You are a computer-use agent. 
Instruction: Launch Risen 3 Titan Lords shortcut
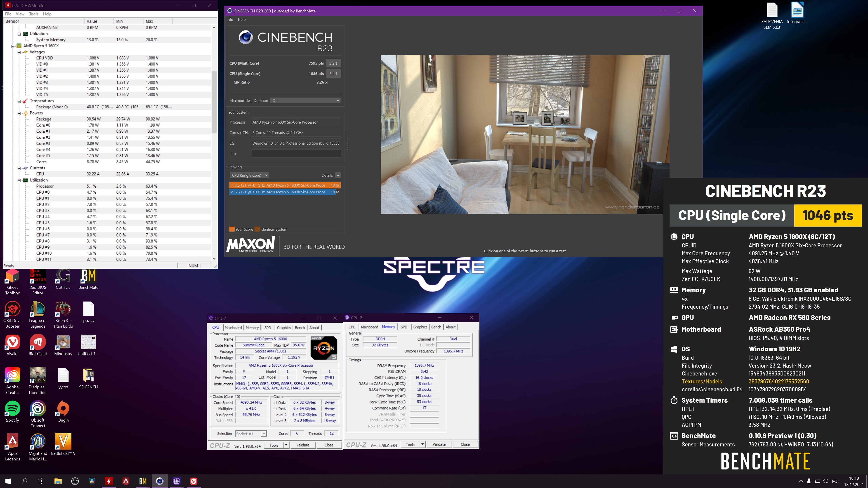click(x=63, y=315)
